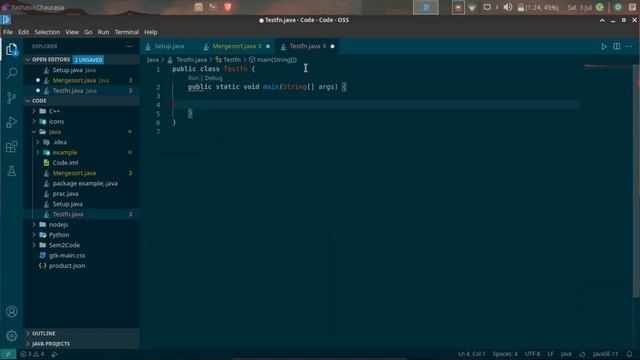640x360 pixels.
Task: Open the network indicator in tray
Action: (472, 7)
